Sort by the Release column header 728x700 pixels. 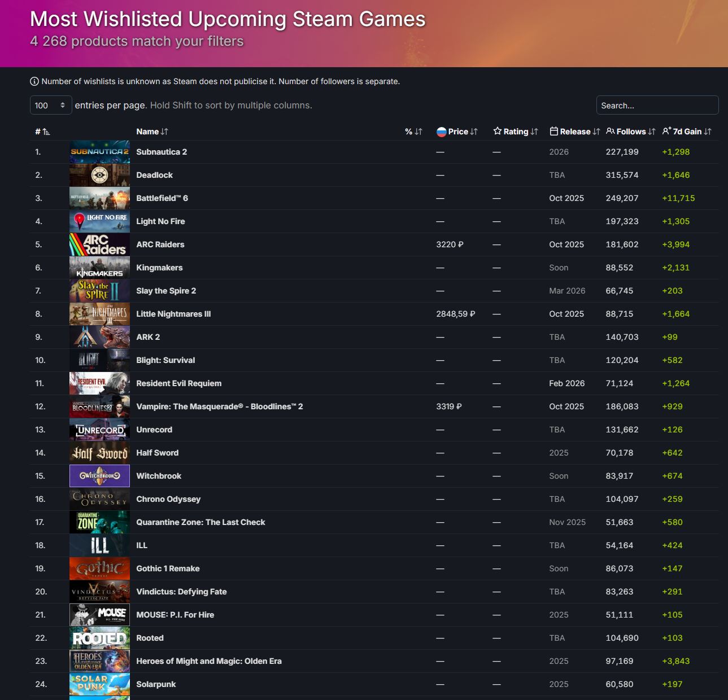tap(574, 132)
